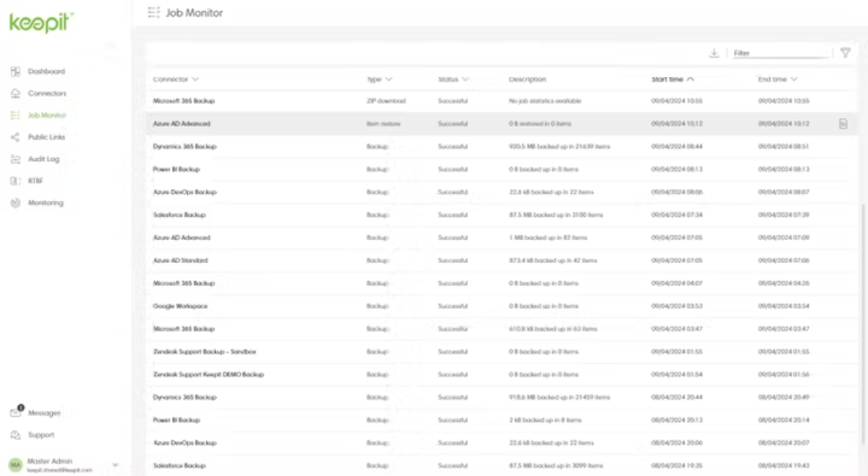The height and width of the screenshot is (476, 868).
Task: Click '87.5 MB backed up in 3100 items'
Action: click(x=556, y=215)
